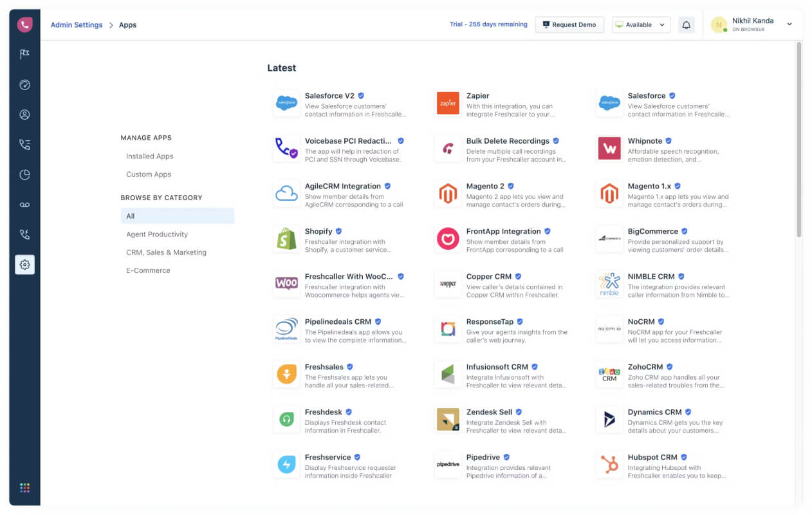Open the Pipedrive app title
The width and height of the screenshot is (812, 515).
pyautogui.click(x=483, y=458)
